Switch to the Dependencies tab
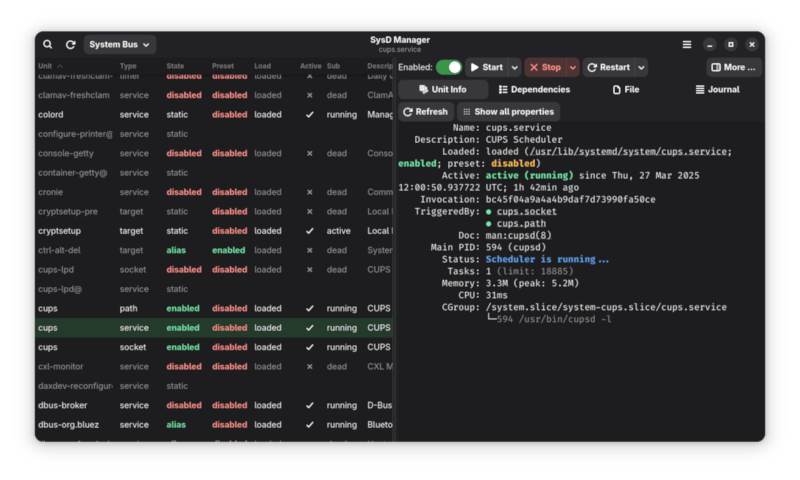This screenshot has height=480, width=800. 534,89
